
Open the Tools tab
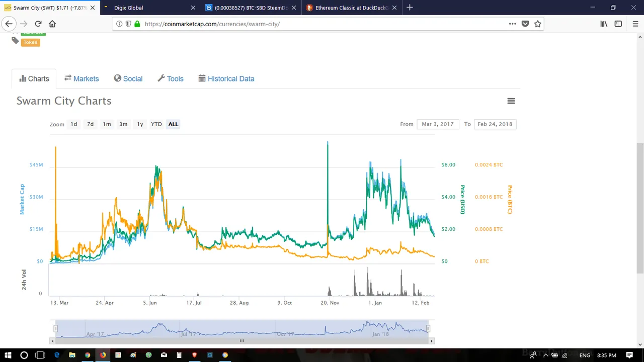click(x=171, y=79)
